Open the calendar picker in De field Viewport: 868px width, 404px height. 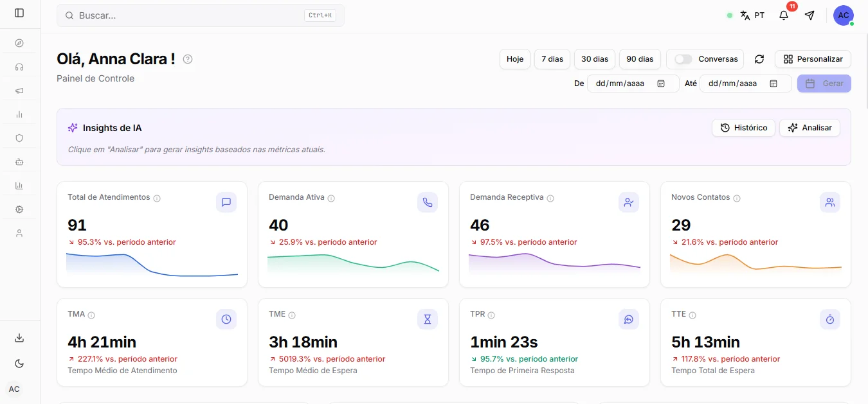click(661, 83)
